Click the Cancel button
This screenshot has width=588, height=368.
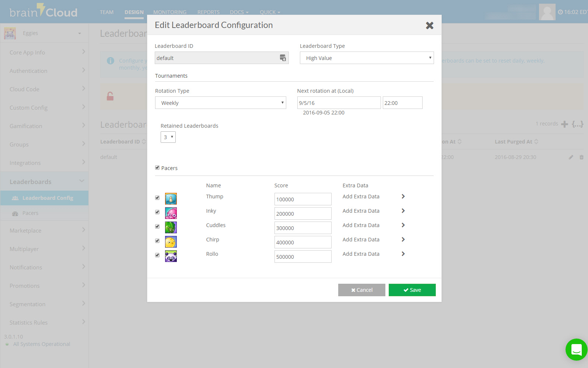pyautogui.click(x=361, y=290)
